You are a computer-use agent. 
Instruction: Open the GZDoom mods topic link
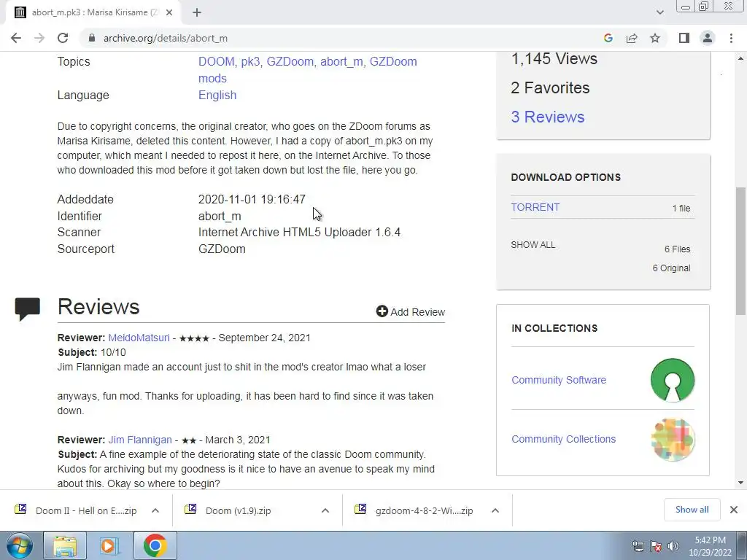point(393,61)
